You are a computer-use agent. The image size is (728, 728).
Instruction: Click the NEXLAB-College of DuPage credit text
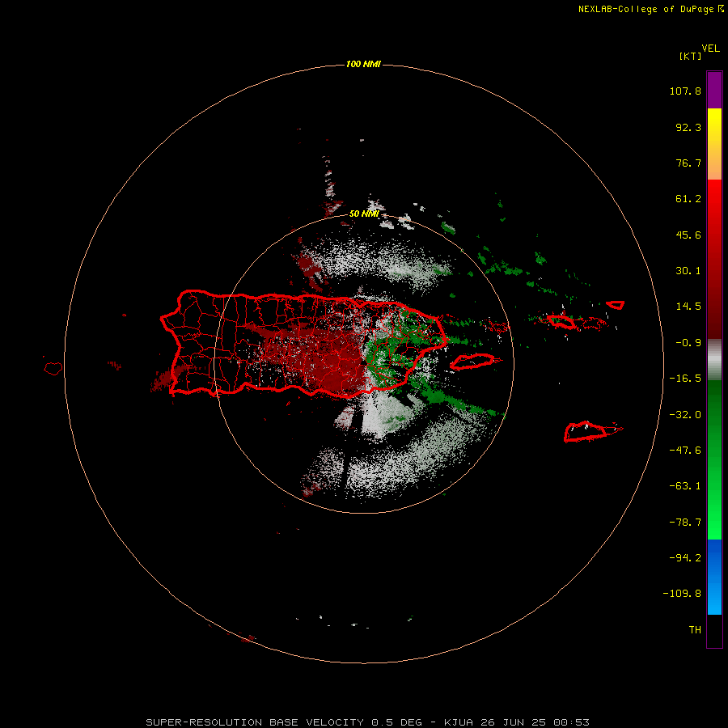tap(651, 9)
